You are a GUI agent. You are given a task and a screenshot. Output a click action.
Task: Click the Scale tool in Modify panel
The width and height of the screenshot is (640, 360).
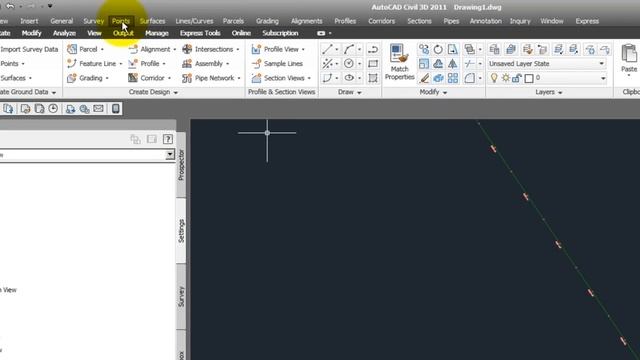(x=424, y=64)
